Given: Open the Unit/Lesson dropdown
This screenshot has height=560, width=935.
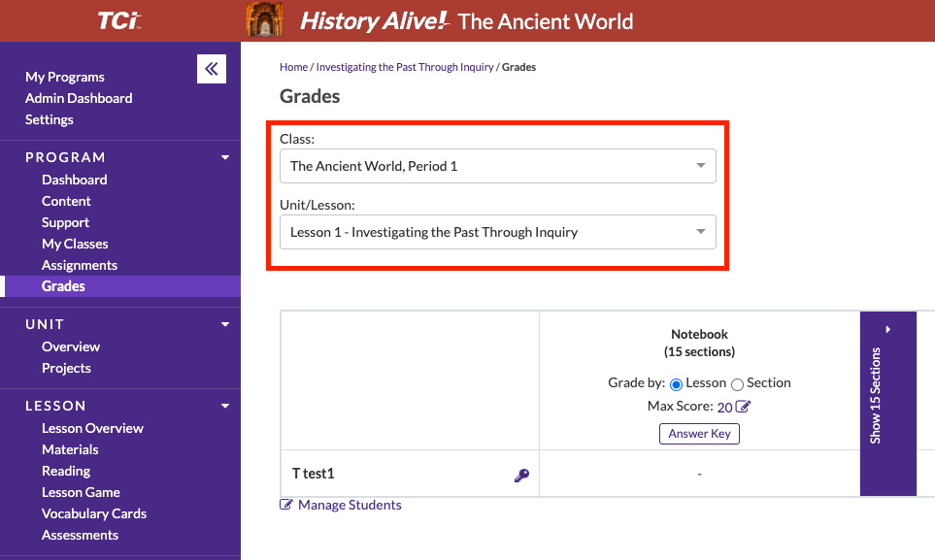Looking at the screenshot, I should [x=497, y=232].
